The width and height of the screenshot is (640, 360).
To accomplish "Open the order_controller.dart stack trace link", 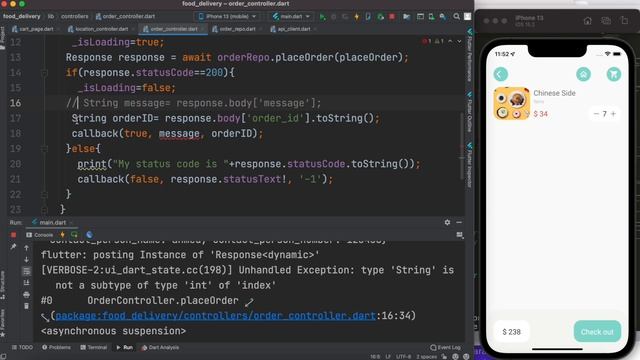I will click(216, 316).
